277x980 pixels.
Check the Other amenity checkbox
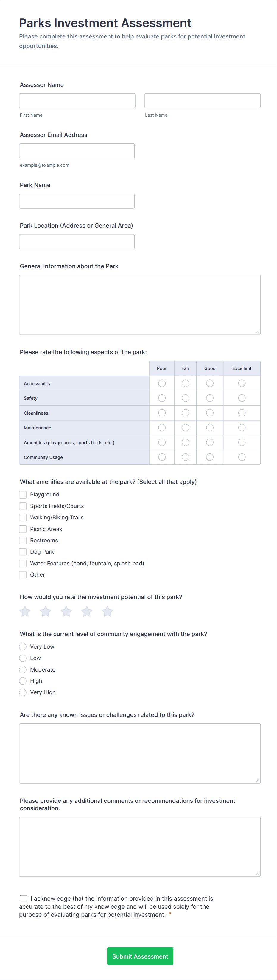click(22, 575)
